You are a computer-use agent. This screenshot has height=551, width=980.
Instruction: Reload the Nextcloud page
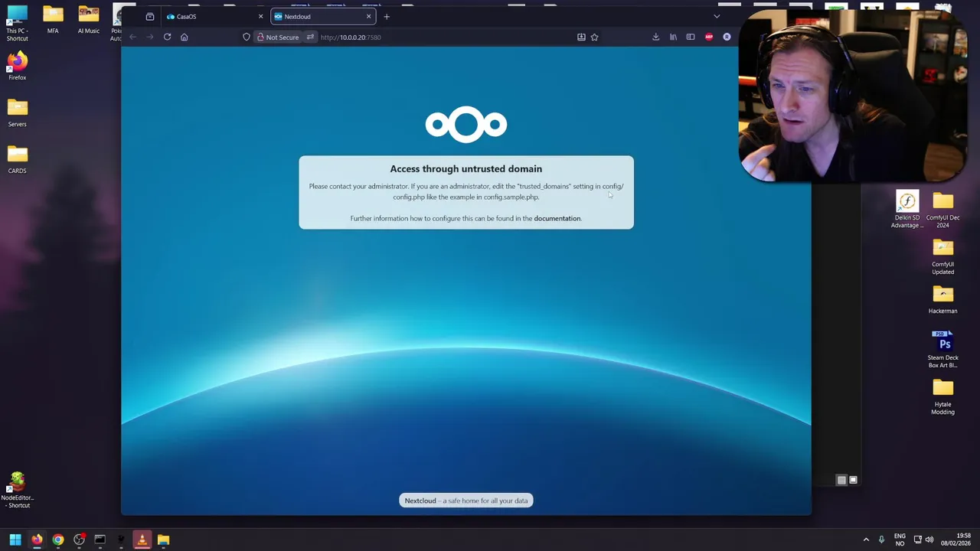tap(167, 37)
